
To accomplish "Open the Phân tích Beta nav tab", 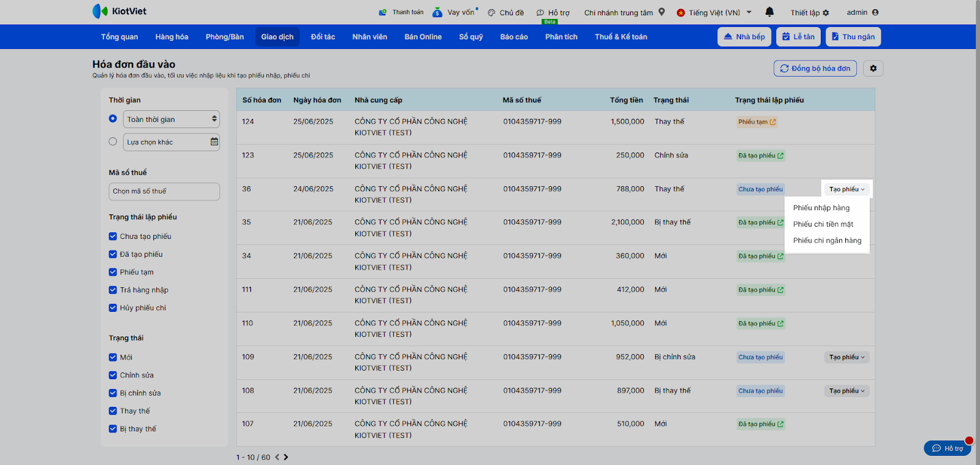I will [x=562, y=37].
